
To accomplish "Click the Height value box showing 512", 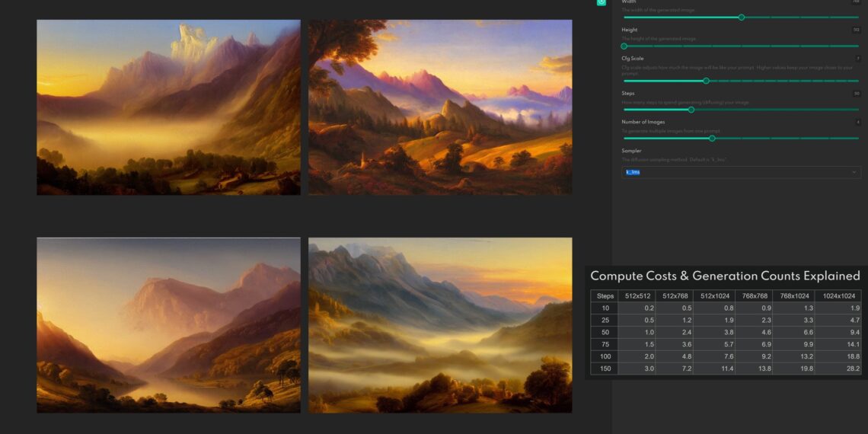I will tap(857, 30).
